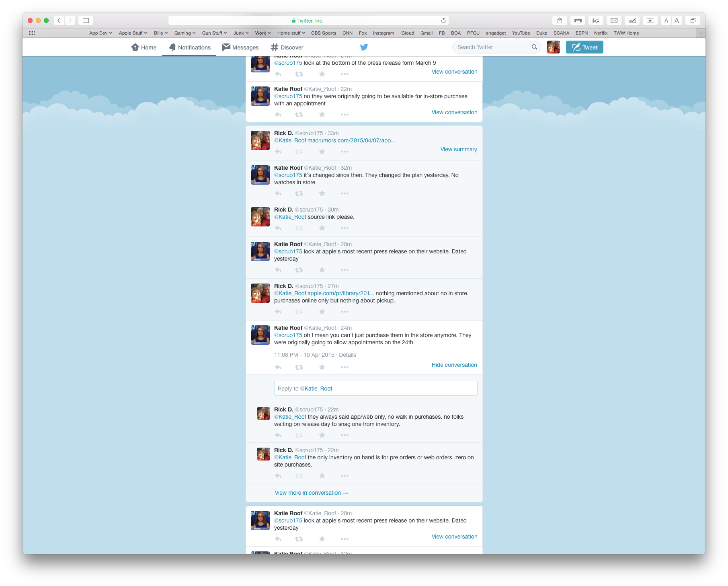Open the bookmarks grid icon
Viewport: 728px width, 586px height.
point(32,33)
